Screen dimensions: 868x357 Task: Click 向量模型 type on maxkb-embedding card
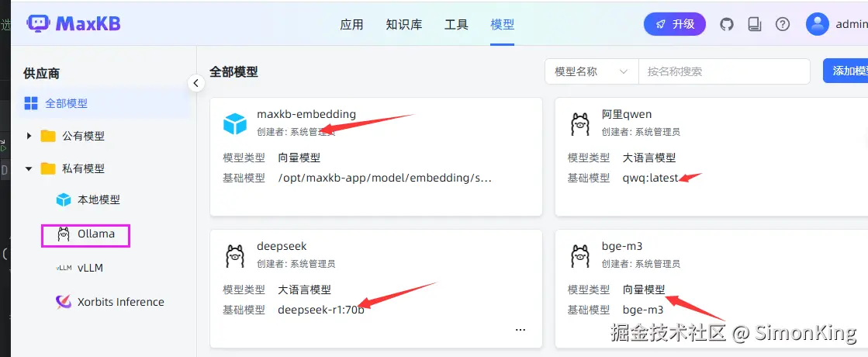pos(299,158)
